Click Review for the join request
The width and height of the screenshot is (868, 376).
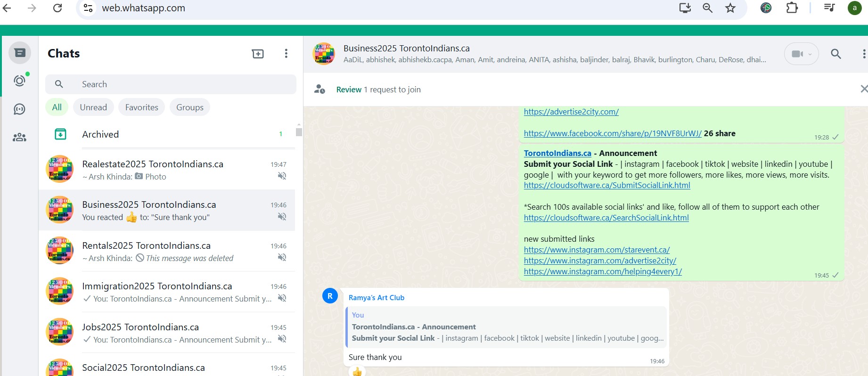[x=349, y=90]
